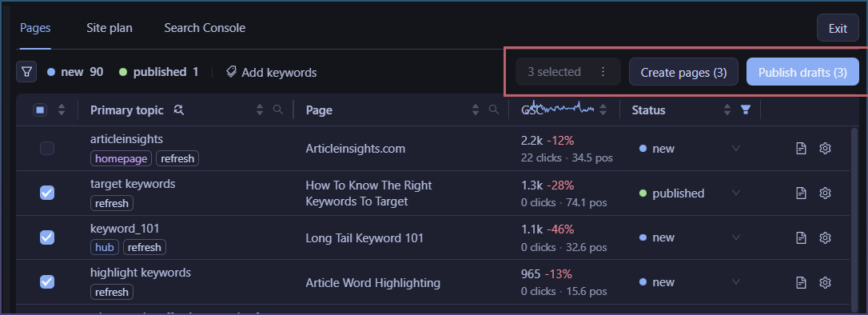
Task: Click the published status label
Action: click(x=678, y=193)
